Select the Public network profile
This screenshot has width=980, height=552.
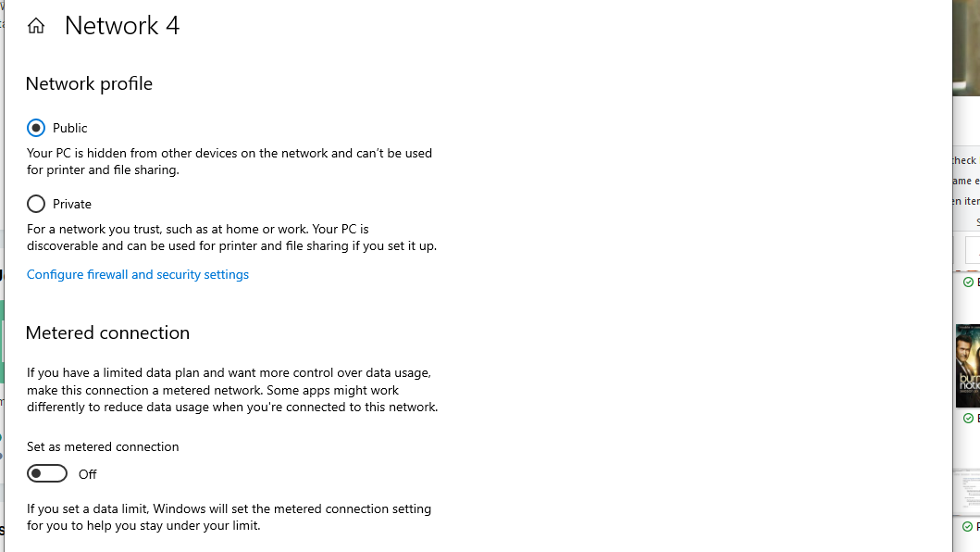tap(36, 128)
